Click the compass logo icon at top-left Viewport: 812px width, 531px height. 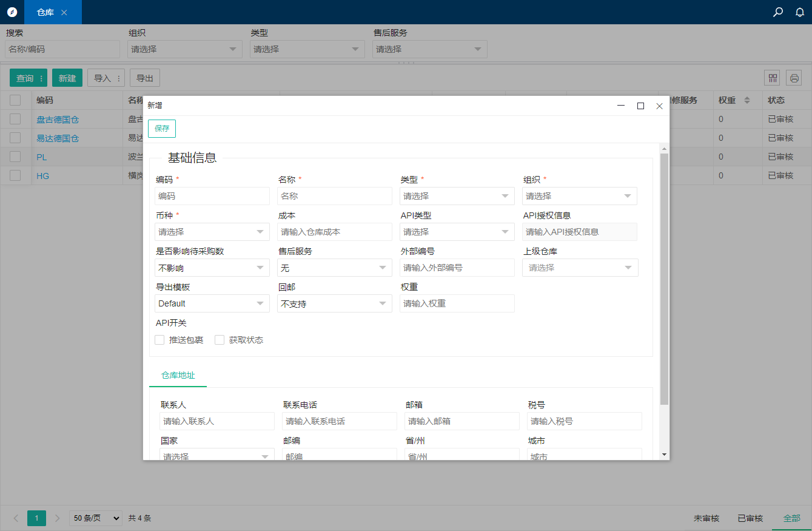point(12,12)
